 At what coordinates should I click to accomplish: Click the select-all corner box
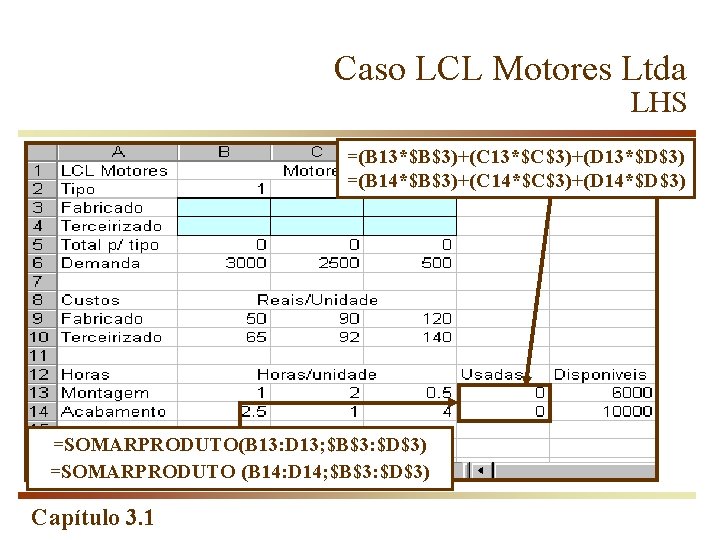pos(42,152)
